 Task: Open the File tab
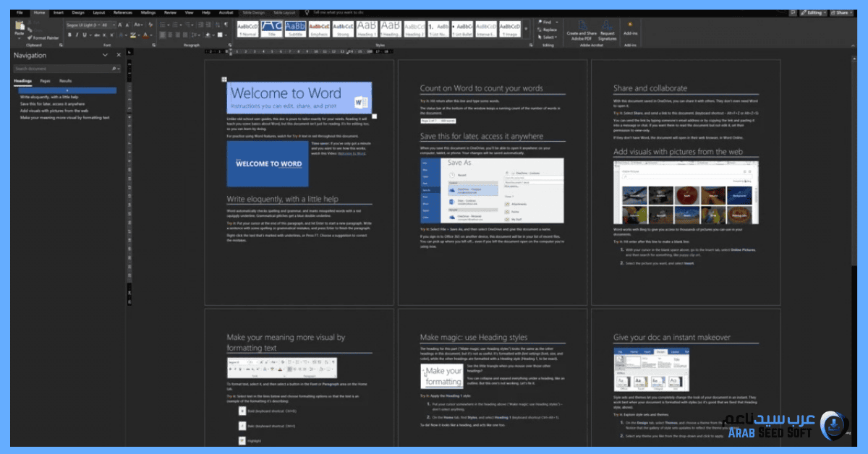tap(20, 12)
